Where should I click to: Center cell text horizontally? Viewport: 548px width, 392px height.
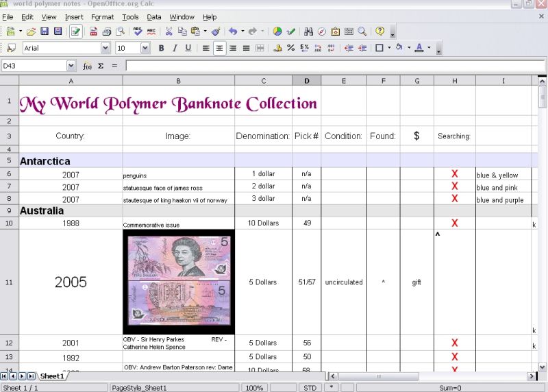(x=219, y=48)
